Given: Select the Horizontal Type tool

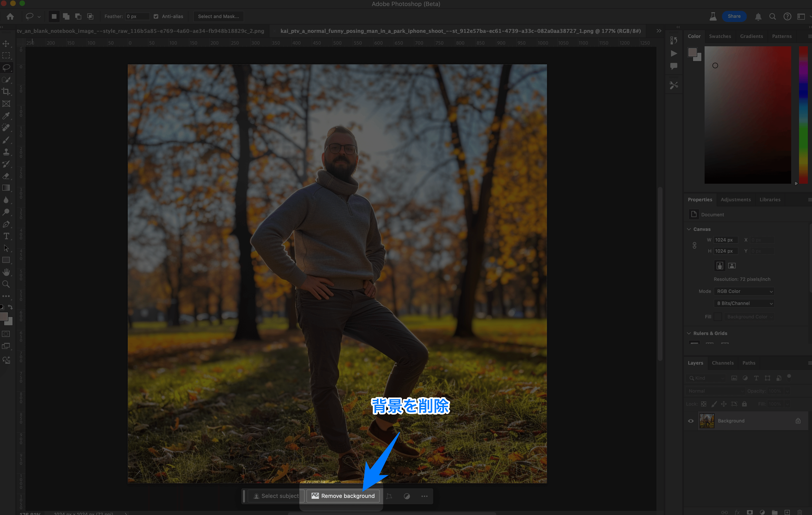Looking at the screenshot, I should click(x=6, y=236).
